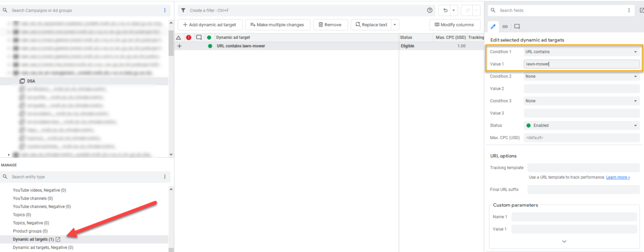Viewport: 644px width, 252px height.
Task: Click the Value 1 lawn-mower input field
Action: [x=581, y=64]
